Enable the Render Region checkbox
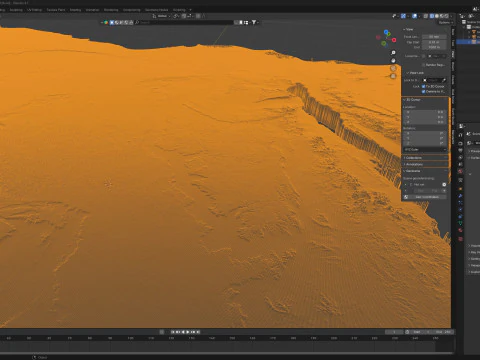Viewport: 480px width, 360px height. (424, 65)
